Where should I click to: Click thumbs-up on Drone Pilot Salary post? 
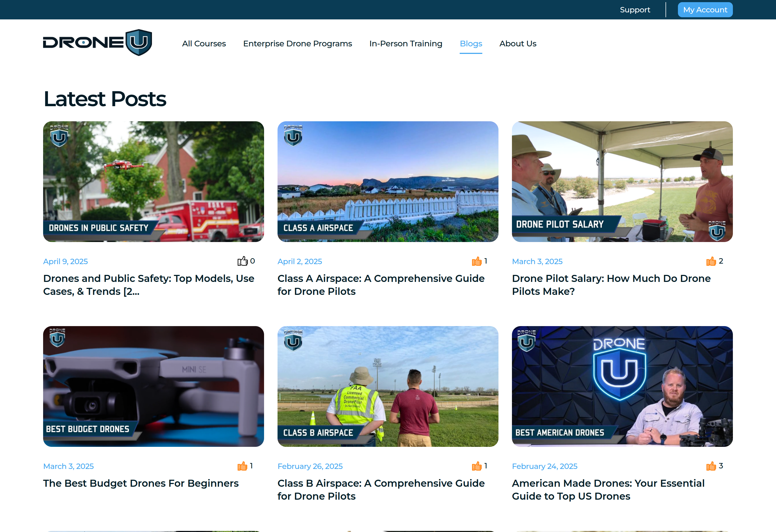(x=711, y=261)
